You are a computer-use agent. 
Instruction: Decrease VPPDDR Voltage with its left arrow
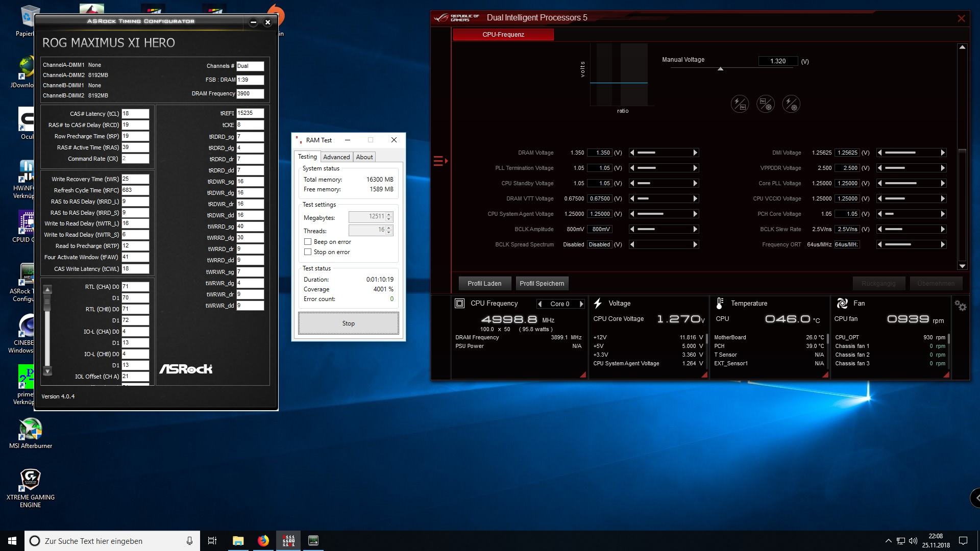(x=880, y=168)
